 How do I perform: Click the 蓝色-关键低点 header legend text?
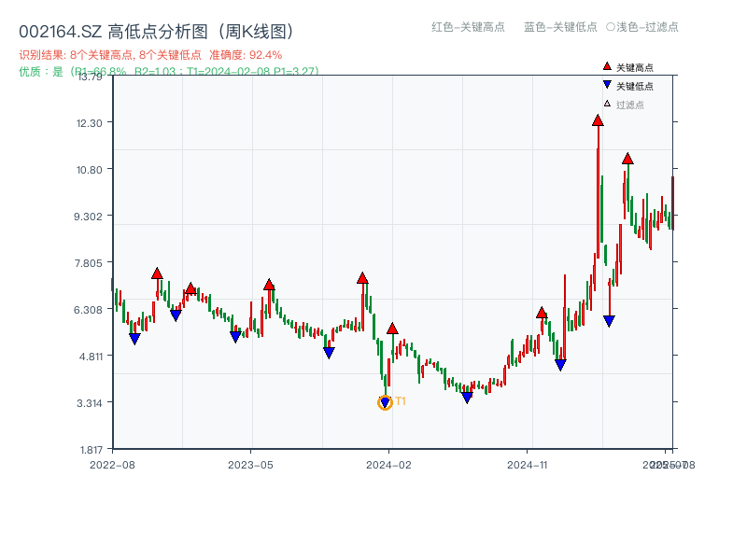point(560,27)
